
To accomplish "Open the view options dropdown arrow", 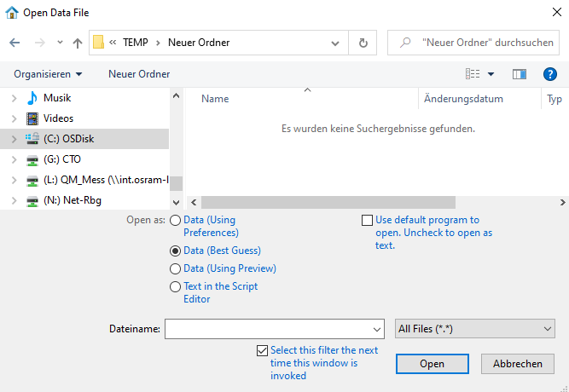I will pos(491,74).
